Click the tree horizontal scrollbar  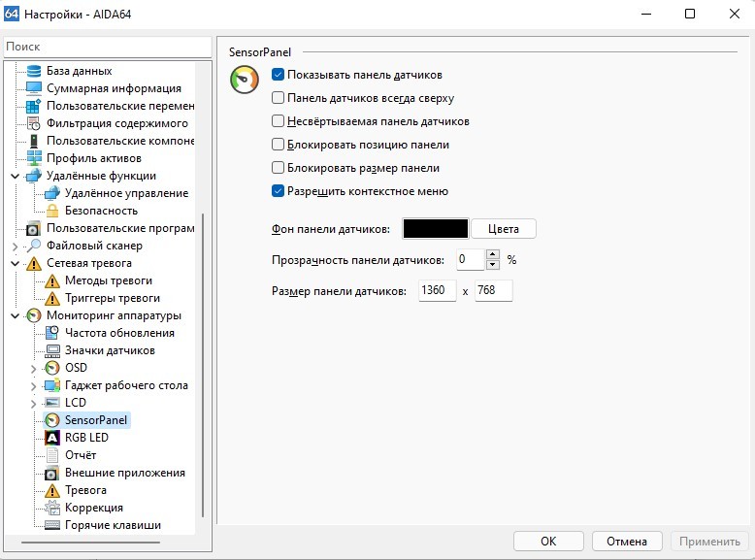[x=90, y=543]
